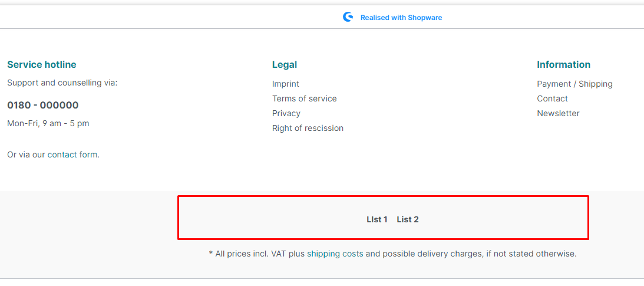
Task: Open the Privacy link
Action: click(286, 113)
